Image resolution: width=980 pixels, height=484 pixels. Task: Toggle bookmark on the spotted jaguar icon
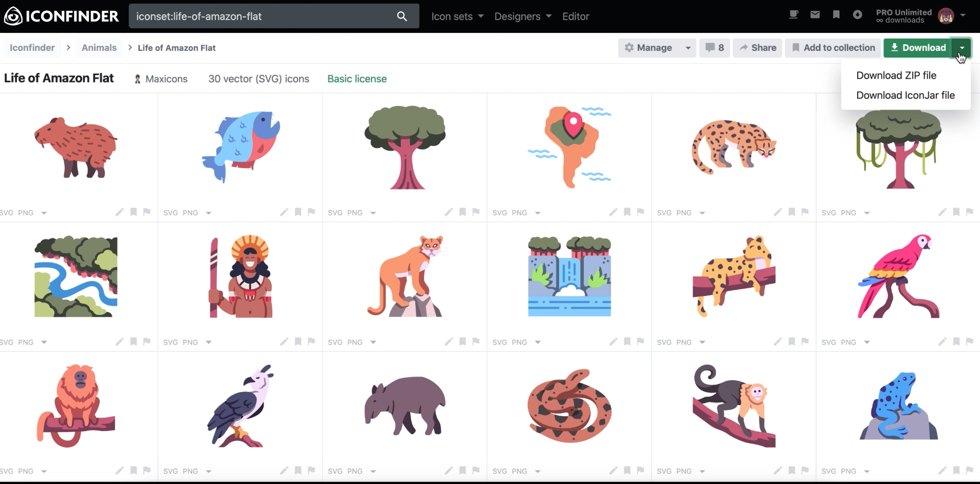click(792, 212)
